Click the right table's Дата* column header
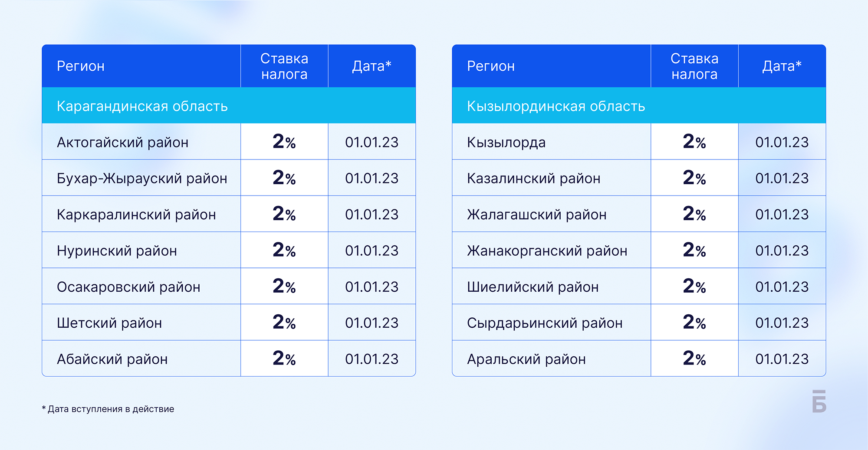Viewport: 868px width, 450px height. 782,66
